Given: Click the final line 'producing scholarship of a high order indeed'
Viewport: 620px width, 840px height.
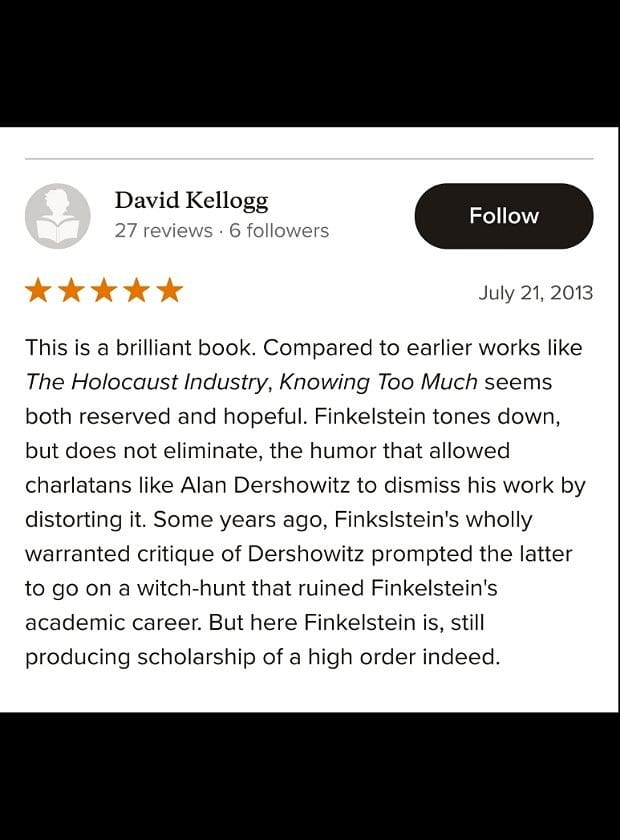Looking at the screenshot, I should coord(262,657).
